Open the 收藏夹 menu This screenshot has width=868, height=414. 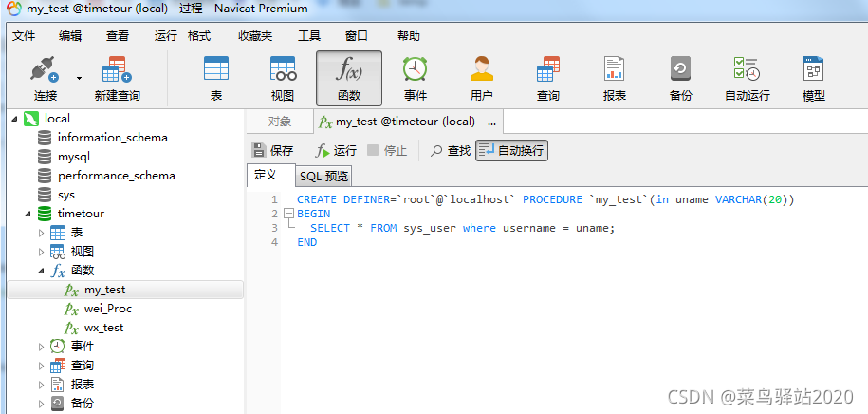click(255, 36)
